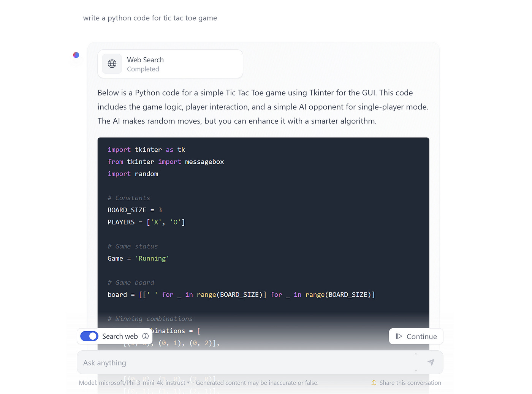Disable the Search web toggle
This screenshot has width=532, height=394.
[x=89, y=336]
